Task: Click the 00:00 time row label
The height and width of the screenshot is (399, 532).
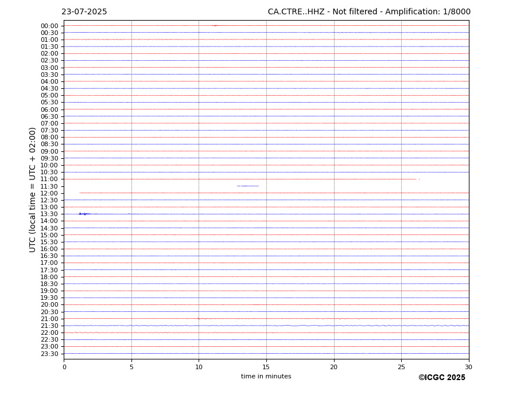Action: 49,26
